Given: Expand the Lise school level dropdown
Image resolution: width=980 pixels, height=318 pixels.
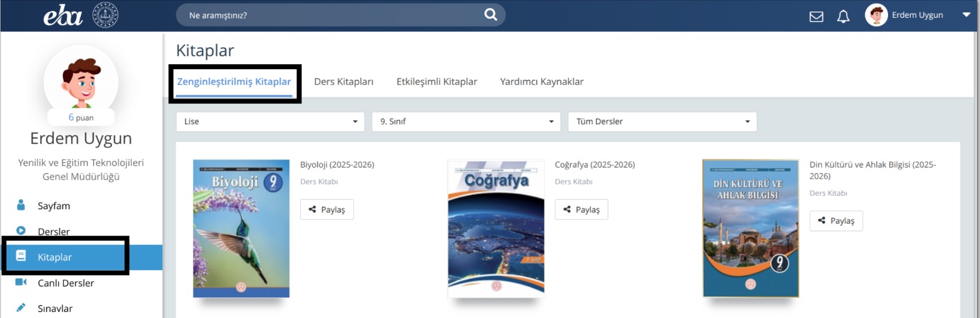Looking at the screenshot, I should click(270, 122).
